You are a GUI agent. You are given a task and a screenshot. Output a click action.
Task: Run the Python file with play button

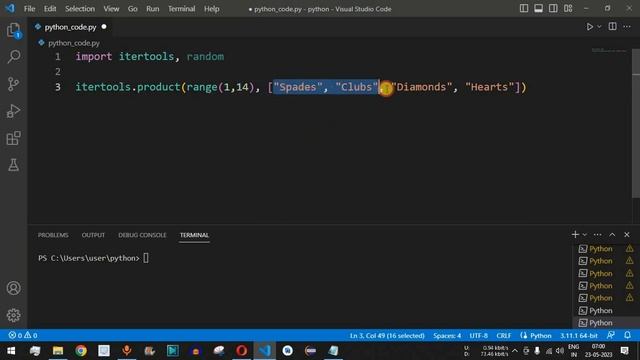[x=589, y=27]
